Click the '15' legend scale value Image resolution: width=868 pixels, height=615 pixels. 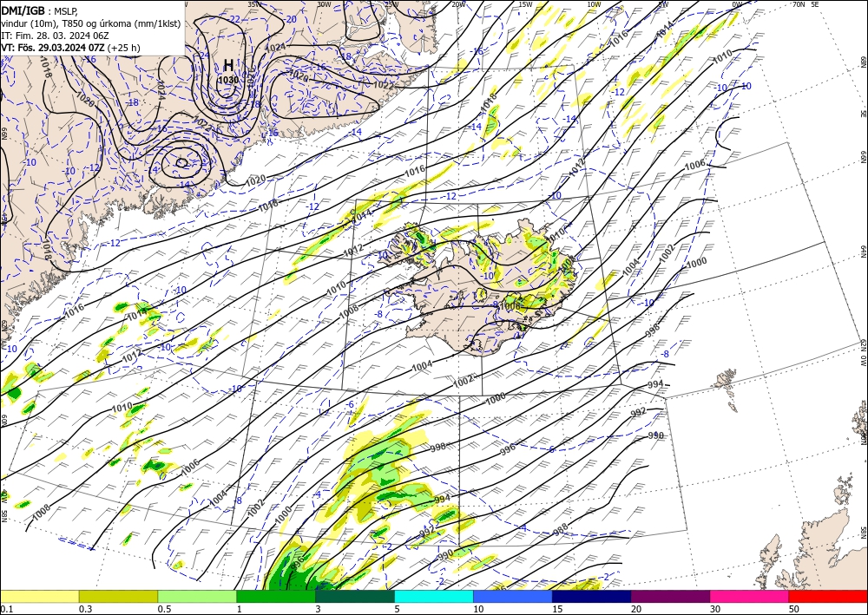pyautogui.click(x=557, y=609)
